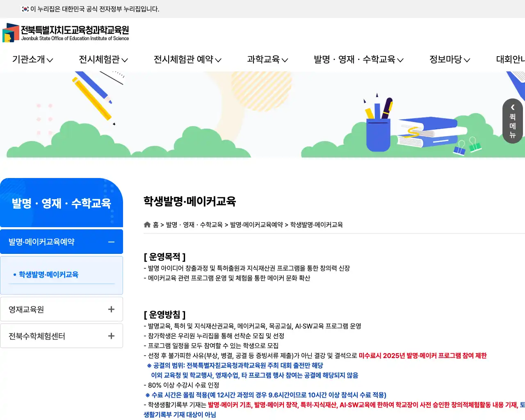The image size is (525, 420).
Task: Open the 전시체험관 예약 menu
Action: pos(187,59)
